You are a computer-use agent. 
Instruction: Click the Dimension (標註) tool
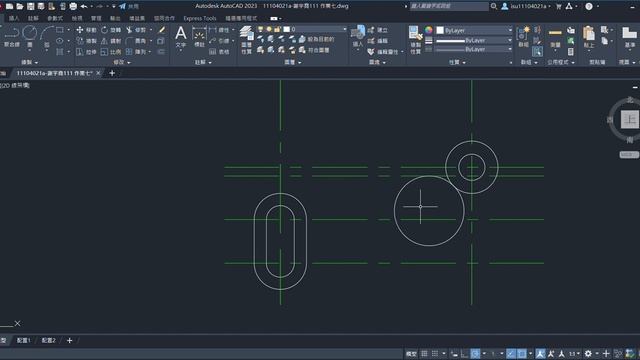[199, 37]
